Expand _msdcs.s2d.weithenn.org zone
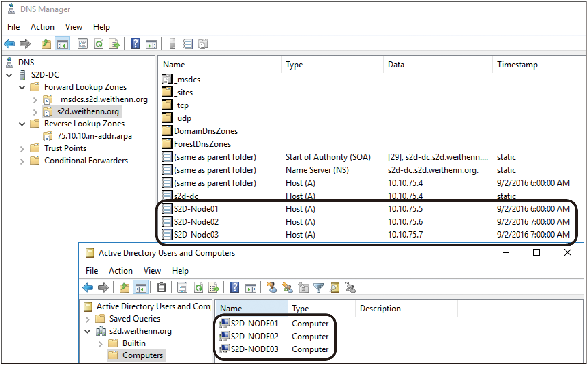This screenshot has width=588, height=365. click(x=35, y=100)
